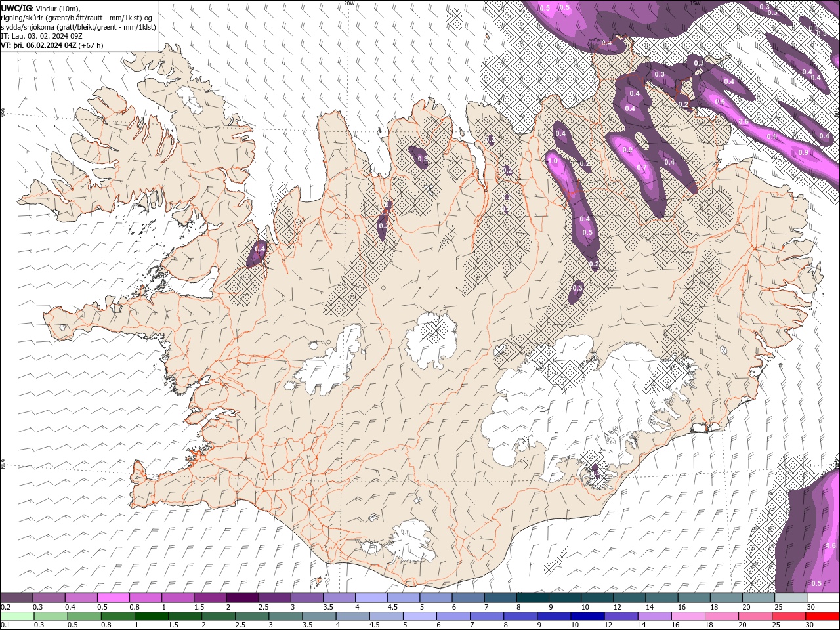This screenshot has width=840, height=630.
Task: Select upper-row swatch starting at 10
Action: 597,598
